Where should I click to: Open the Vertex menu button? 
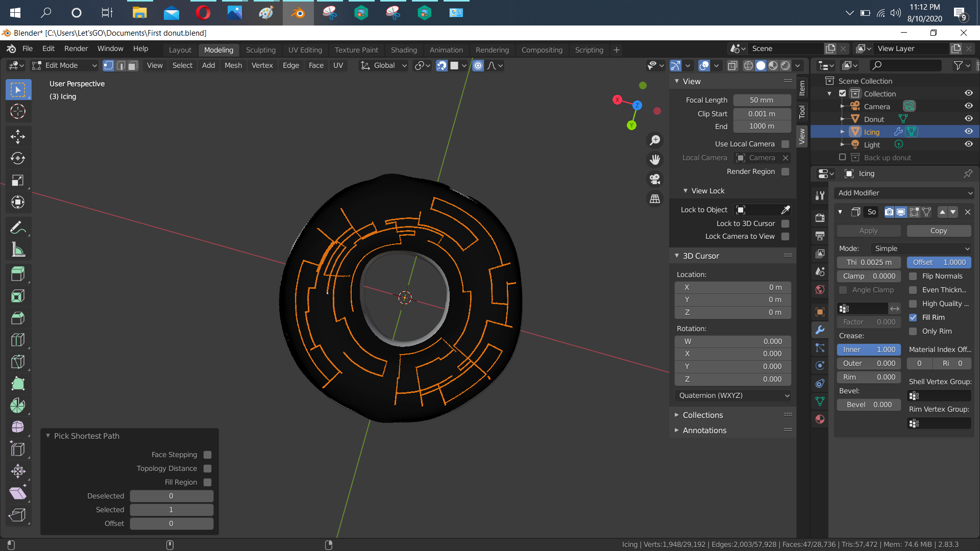262,65
